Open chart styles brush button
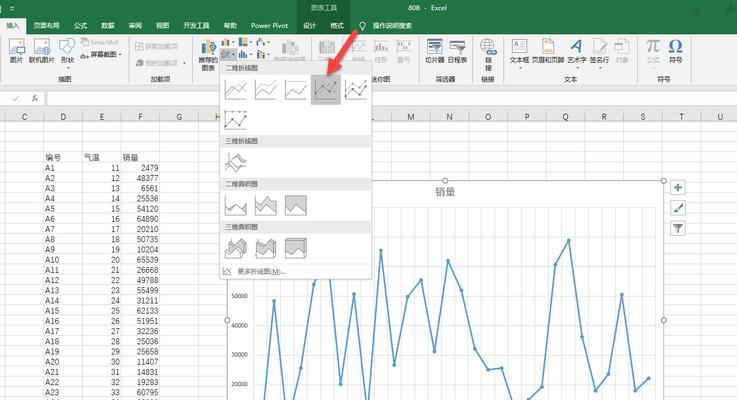This screenshot has height=400, width=737. click(678, 208)
